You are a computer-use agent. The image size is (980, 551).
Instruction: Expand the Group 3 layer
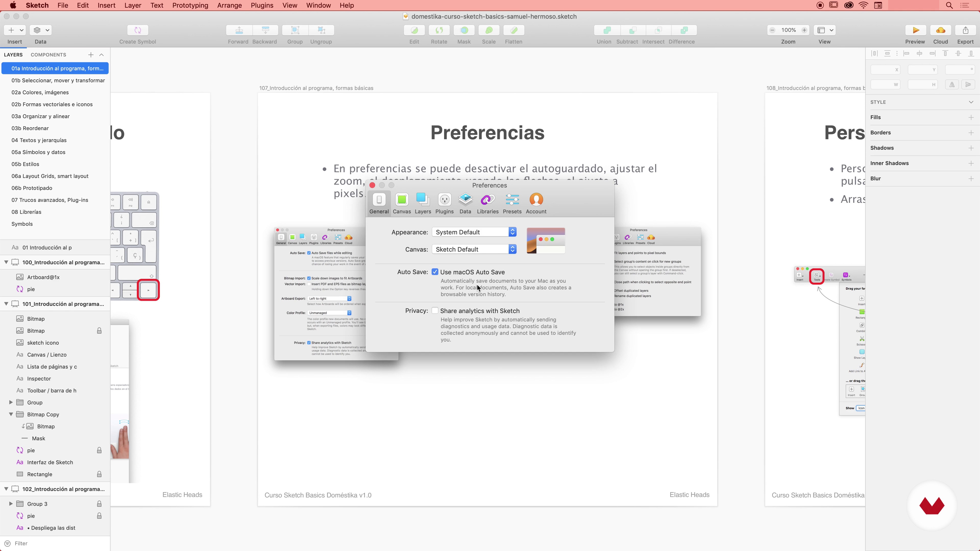(11, 504)
